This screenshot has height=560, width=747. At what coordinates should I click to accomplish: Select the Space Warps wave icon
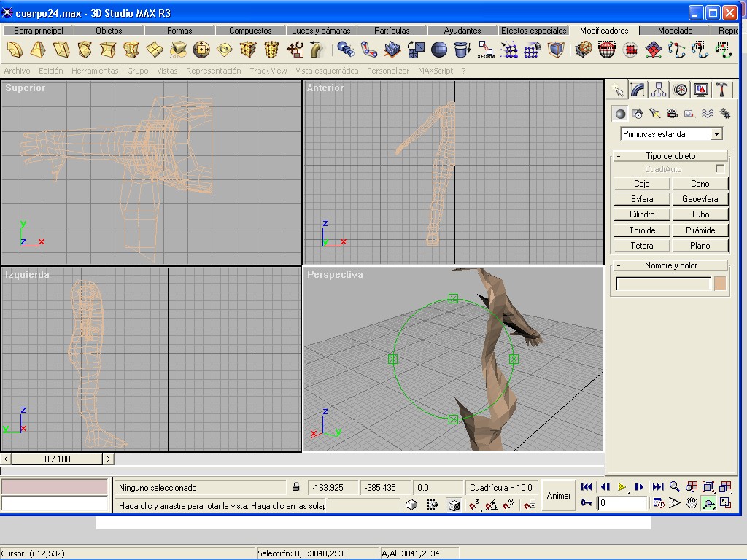[708, 114]
